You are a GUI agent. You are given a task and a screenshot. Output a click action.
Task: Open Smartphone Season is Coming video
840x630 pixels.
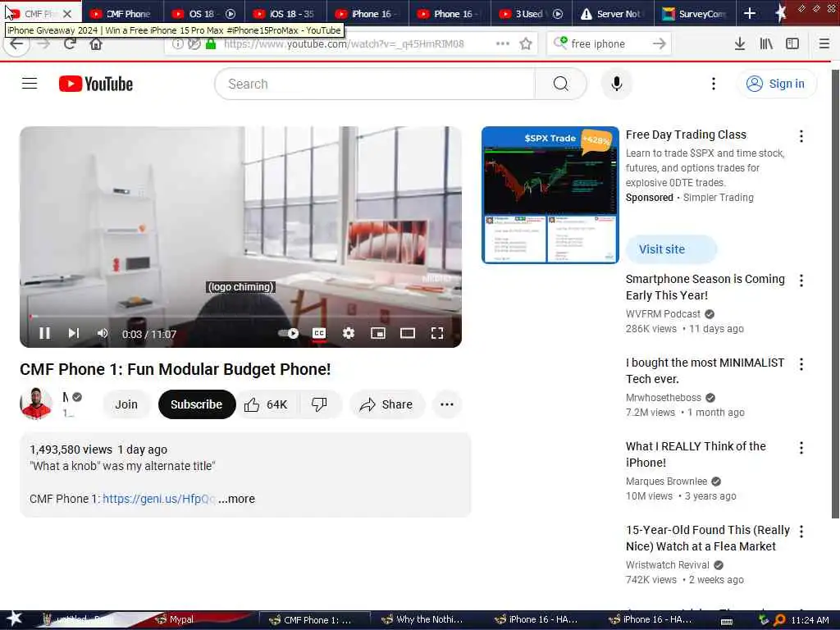click(x=705, y=287)
